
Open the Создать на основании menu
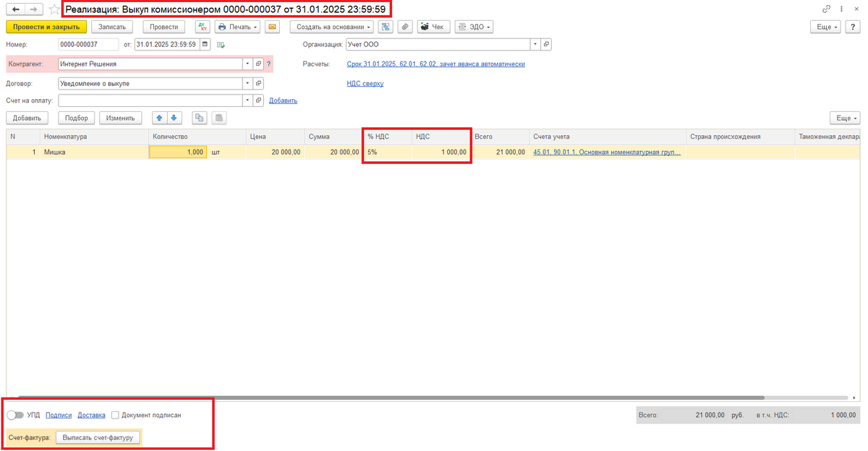pos(331,27)
